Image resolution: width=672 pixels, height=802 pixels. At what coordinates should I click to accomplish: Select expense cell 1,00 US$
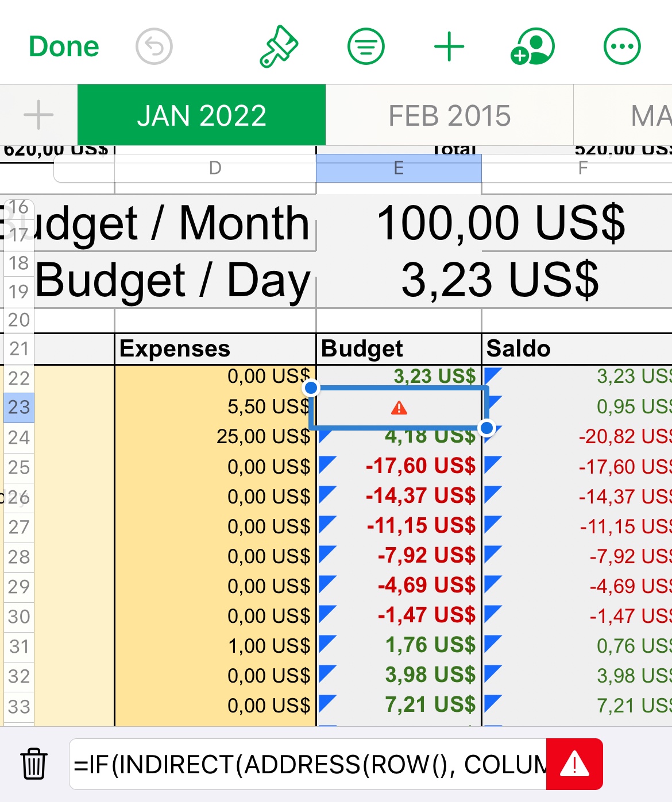[x=215, y=646]
